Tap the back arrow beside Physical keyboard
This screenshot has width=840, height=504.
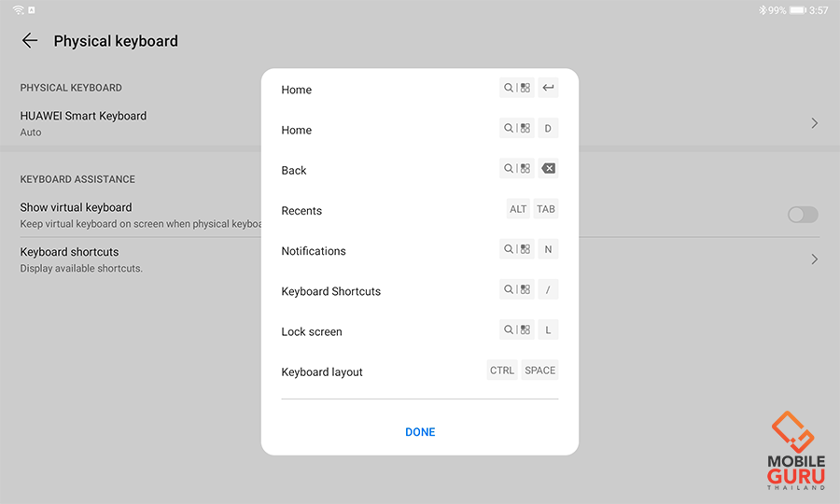[x=30, y=40]
